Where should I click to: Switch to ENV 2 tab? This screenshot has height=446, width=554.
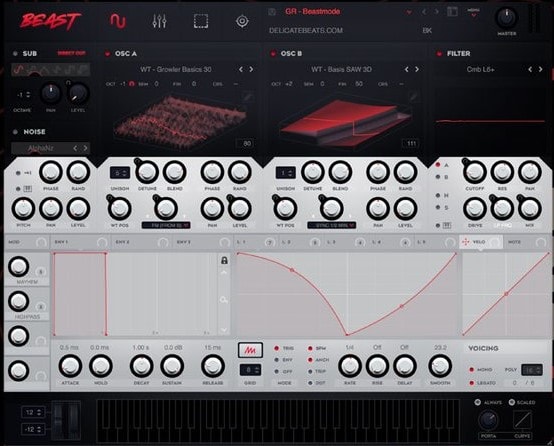(x=141, y=242)
